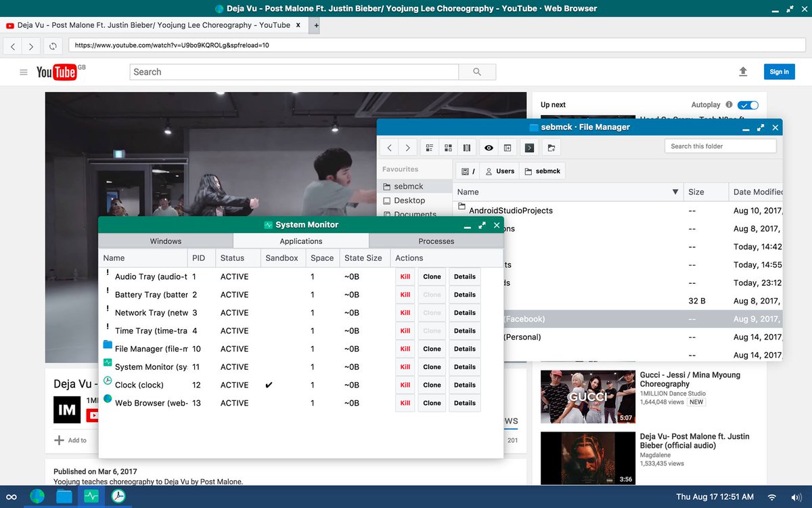Click File Manager folder icon in process list

108,345
